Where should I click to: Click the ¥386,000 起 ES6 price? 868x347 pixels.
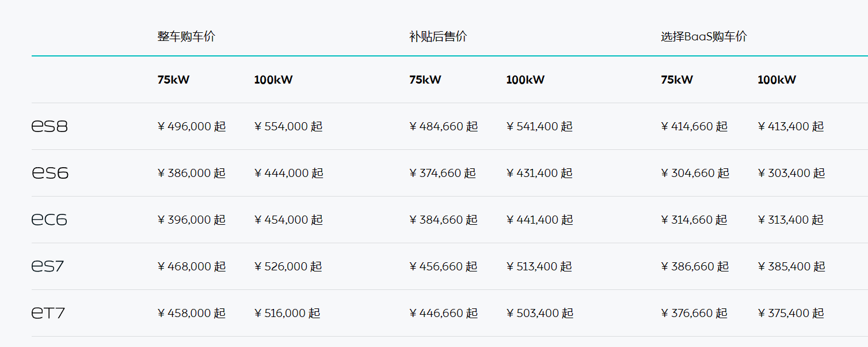point(192,173)
